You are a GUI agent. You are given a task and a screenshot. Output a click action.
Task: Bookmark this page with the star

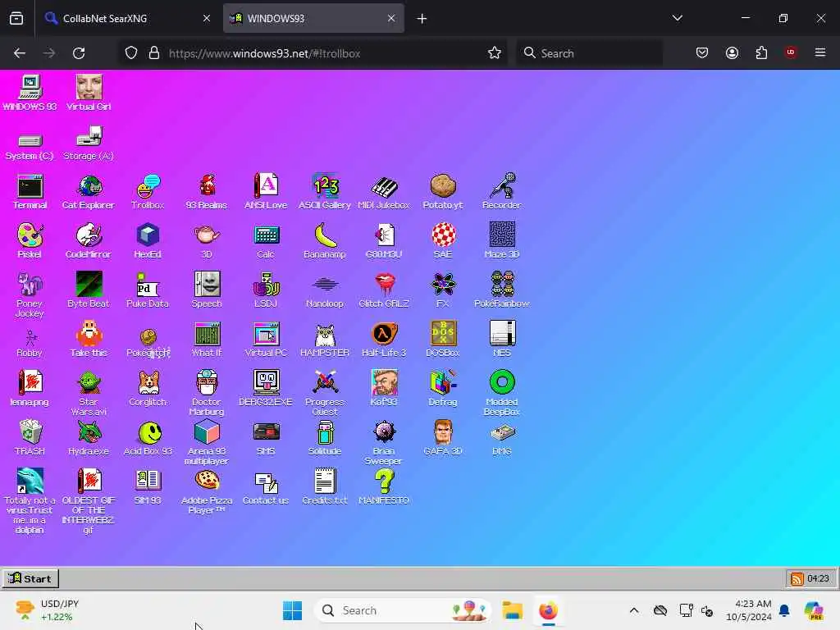click(495, 53)
